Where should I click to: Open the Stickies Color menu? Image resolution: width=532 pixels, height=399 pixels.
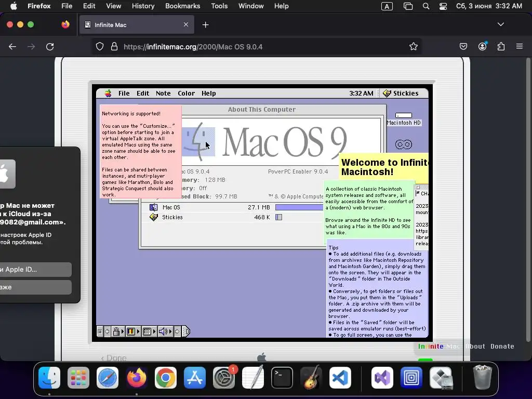tap(187, 94)
